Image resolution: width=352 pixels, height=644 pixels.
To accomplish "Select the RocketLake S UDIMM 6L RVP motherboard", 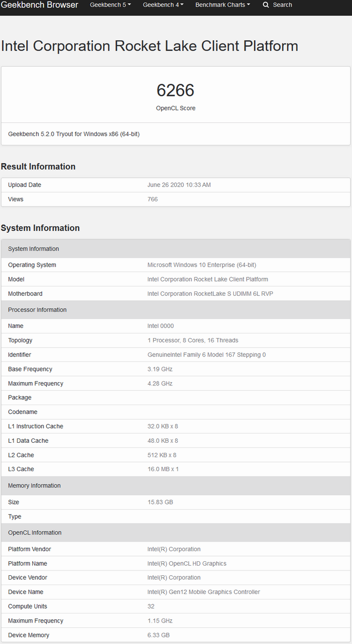I will coord(211,294).
